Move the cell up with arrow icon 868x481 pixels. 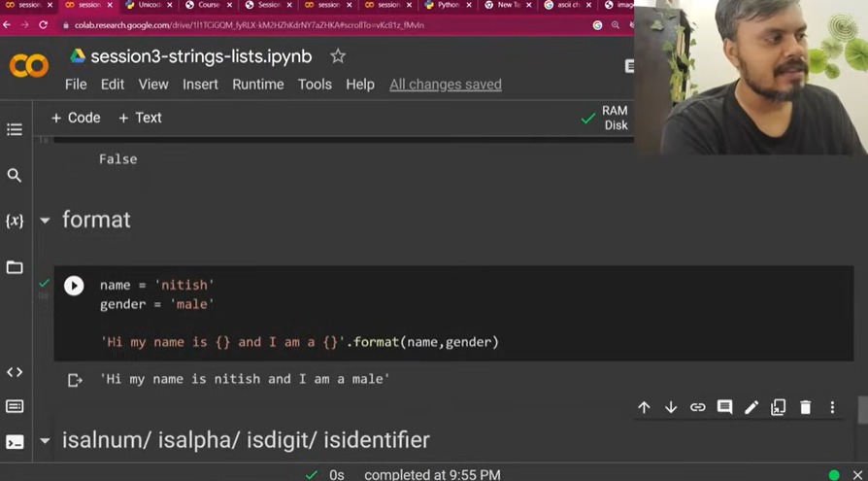(x=644, y=407)
